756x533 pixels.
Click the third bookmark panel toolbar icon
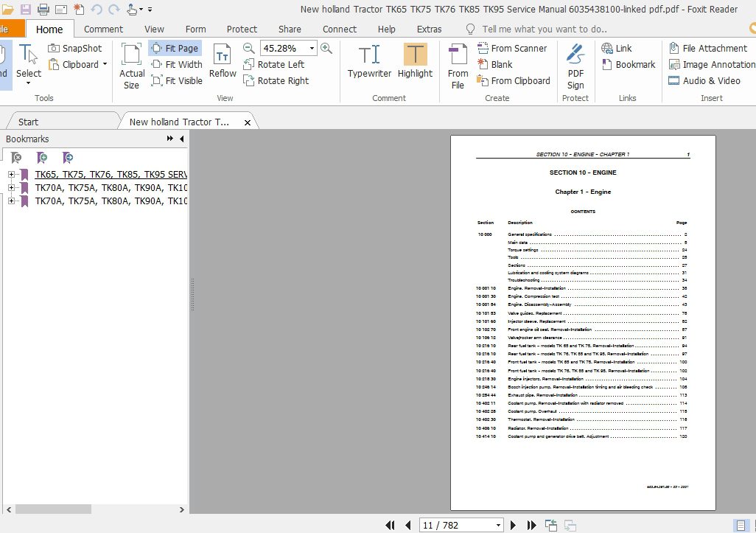68,157
